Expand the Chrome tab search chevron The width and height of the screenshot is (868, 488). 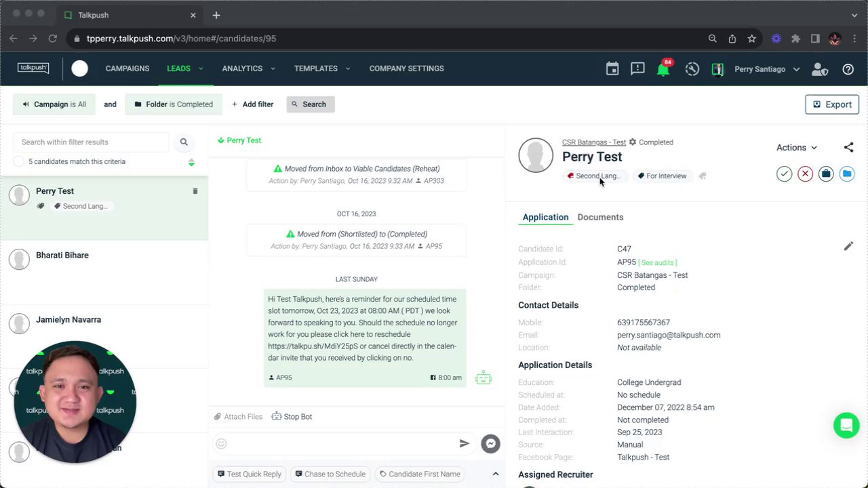pos(854,15)
